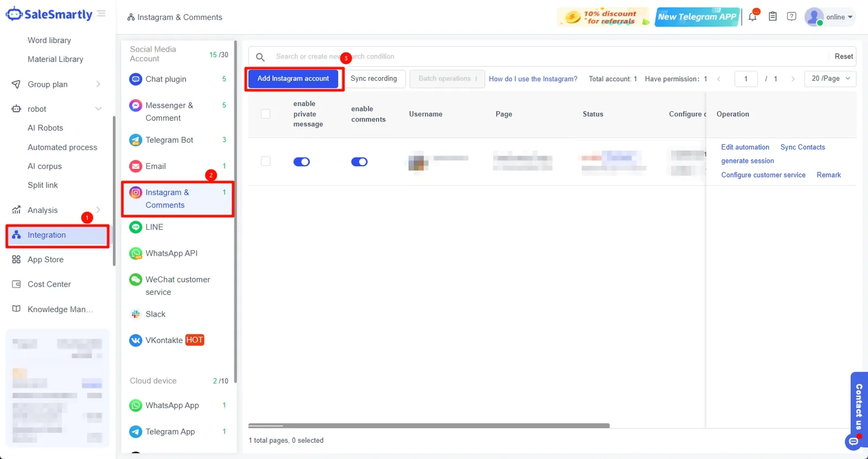Open Slack channel
The width and height of the screenshot is (868, 459).
tap(178, 314)
